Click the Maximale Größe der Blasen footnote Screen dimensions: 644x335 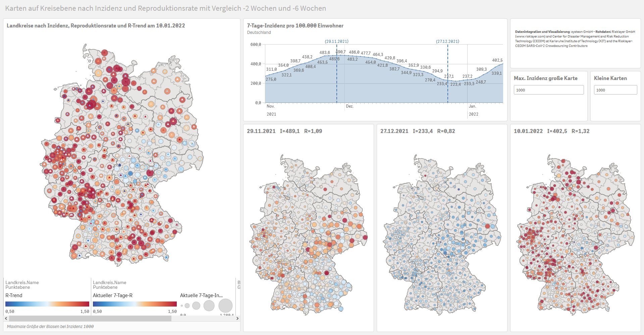pos(50,326)
